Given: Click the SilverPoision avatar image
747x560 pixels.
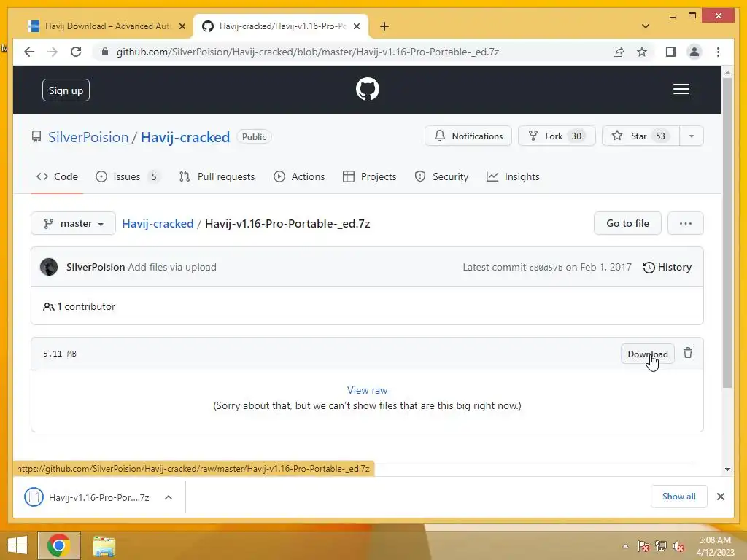Looking at the screenshot, I should click(x=49, y=267).
